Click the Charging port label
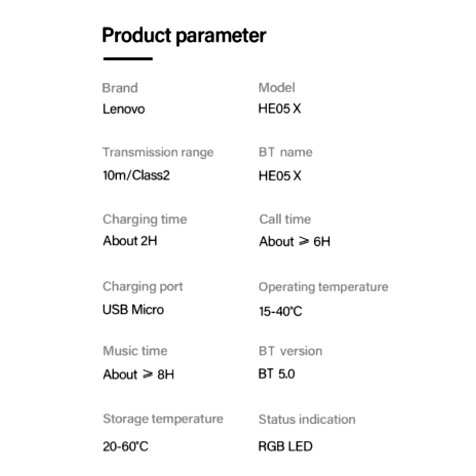 [x=143, y=287]
